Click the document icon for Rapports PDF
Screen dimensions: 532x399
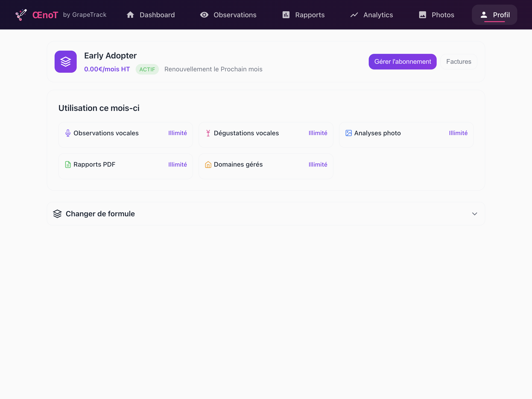(x=68, y=164)
